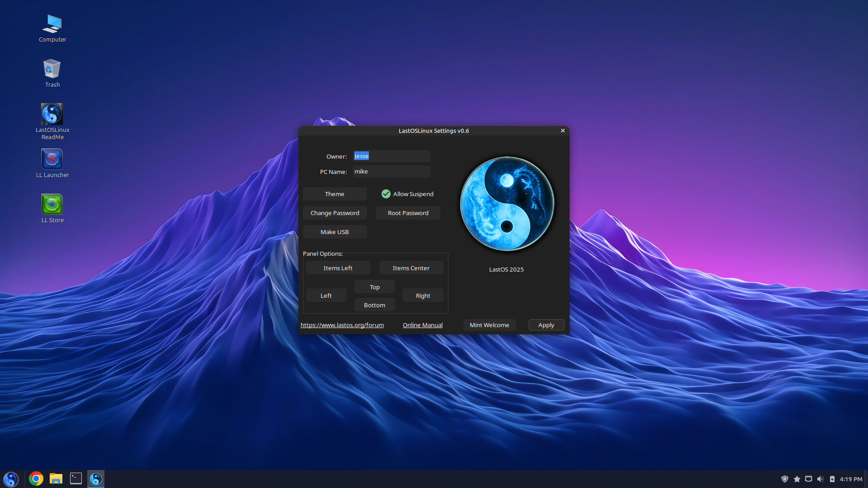The image size is (868, 488).
Task: Select the Trash desktop icon
Action: click(52, 74)
